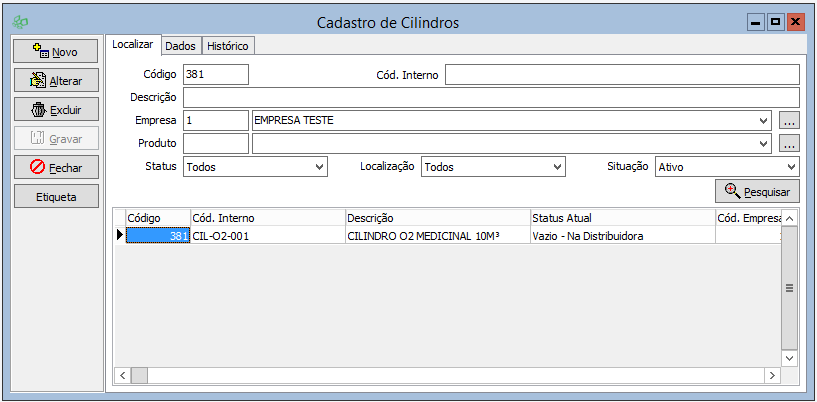The height and width of the screenshot is (402, 817).
Task: Click the vertical scrollbar down arrow in grid
Action: point(789,357)
